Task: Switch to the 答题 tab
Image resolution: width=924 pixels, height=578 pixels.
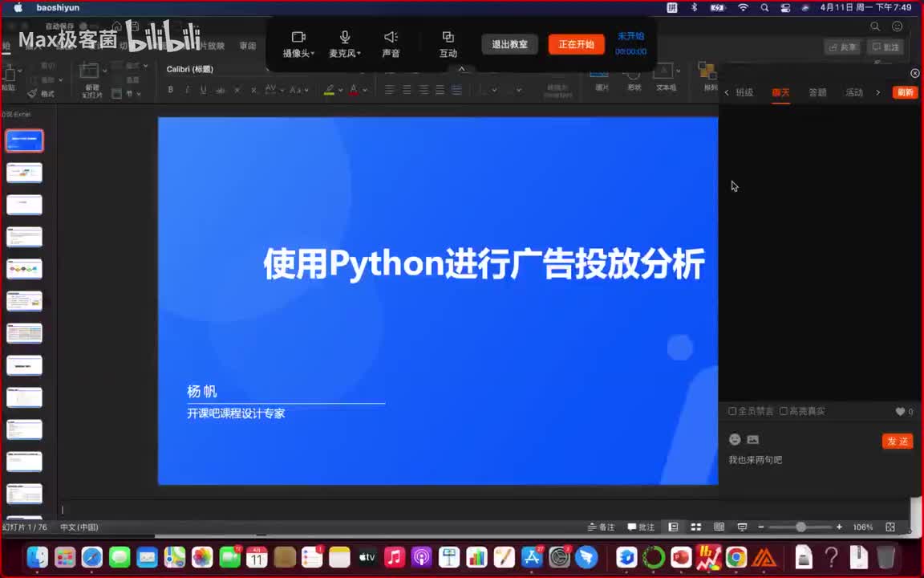Action: coord(817,92)
